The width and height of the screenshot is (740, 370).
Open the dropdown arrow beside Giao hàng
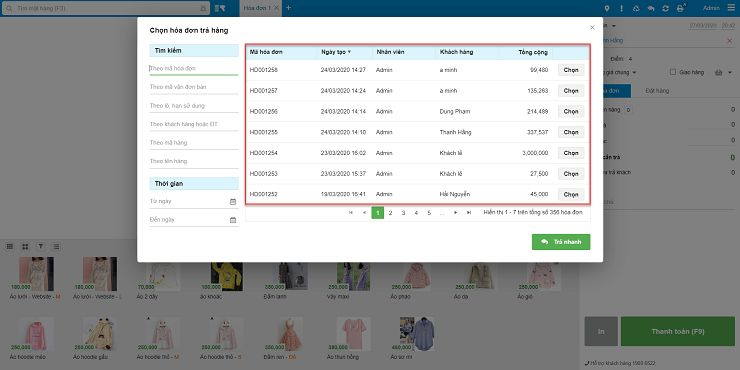point(730,73)
